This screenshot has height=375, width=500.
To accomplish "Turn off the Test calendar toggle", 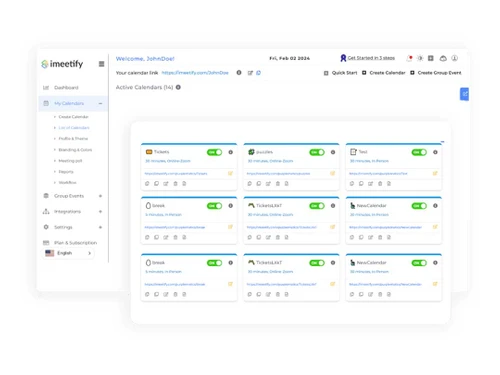I will tap(419, 152).
